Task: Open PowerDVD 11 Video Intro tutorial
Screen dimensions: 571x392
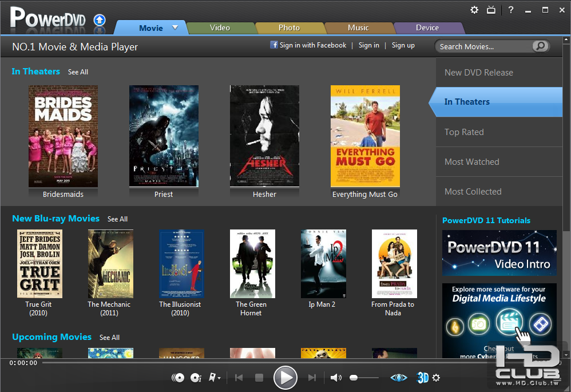Action: coord(499,253)
